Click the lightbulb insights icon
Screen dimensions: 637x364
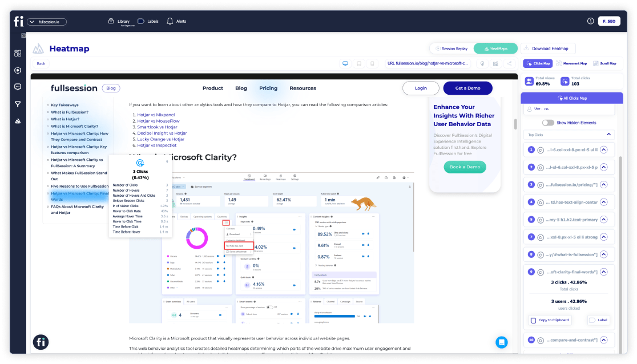(482, 64)
